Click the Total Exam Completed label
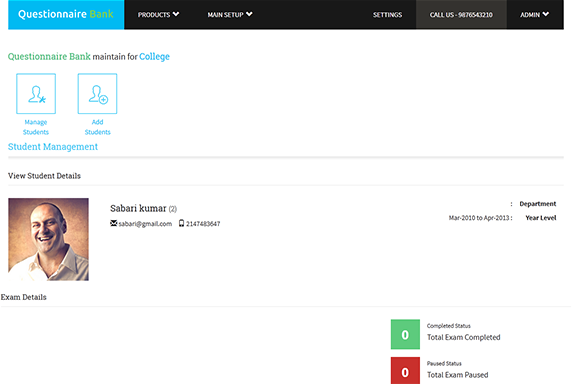Screen dimensions: 574x384 pyautogui.click(x=463, y=337)
